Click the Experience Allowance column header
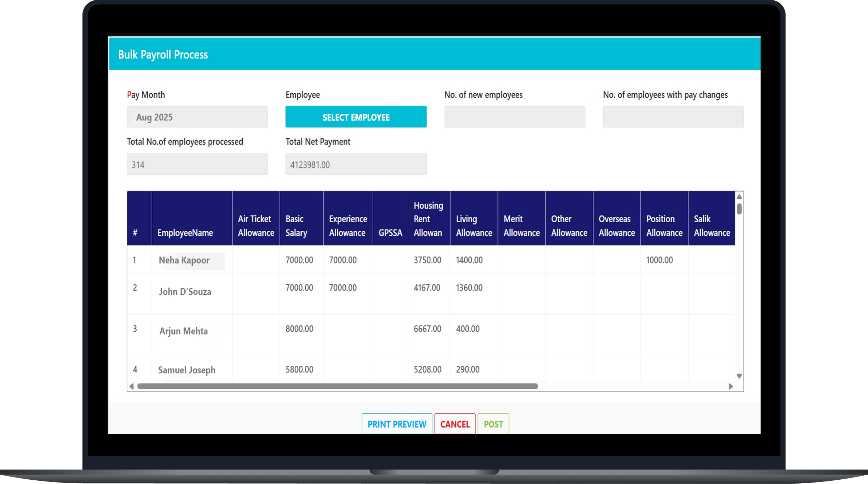This screenshot has height=484, width=868. click(348, 218)
